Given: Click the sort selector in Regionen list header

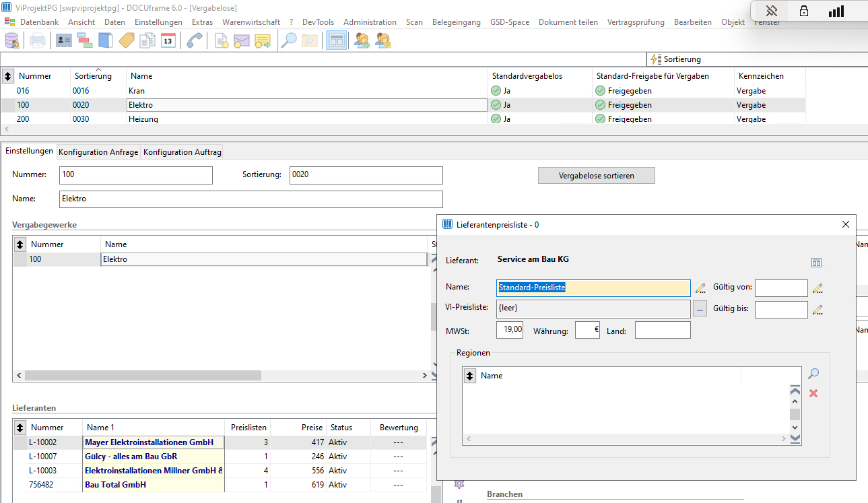Looking at the screenshot, I should pyautogui.click(x=470, y=376).
